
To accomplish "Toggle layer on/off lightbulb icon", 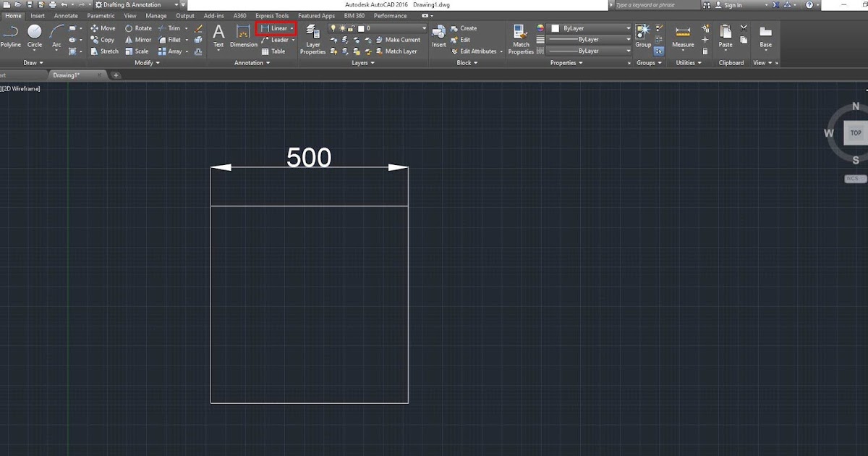I will pyautogui.click(x=333, y=28).
